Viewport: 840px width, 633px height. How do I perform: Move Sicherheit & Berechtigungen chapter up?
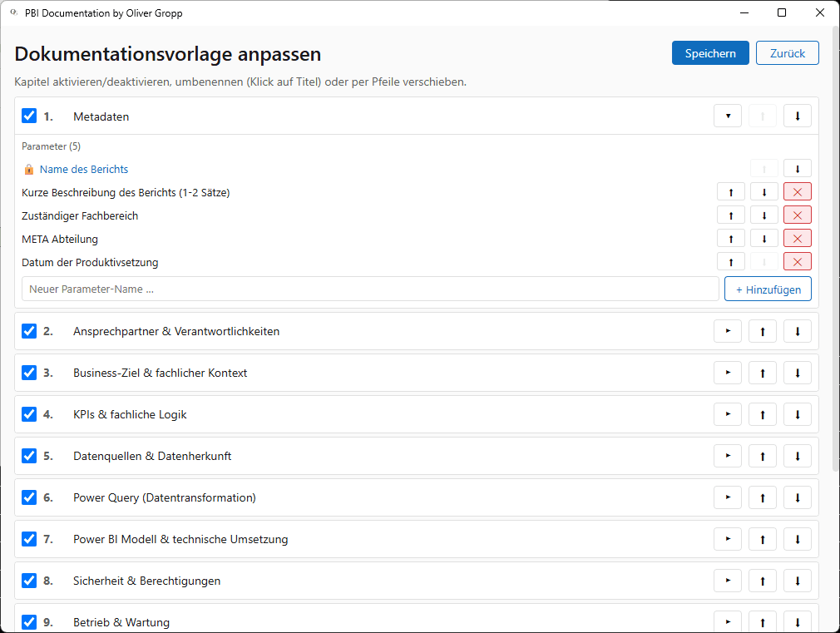[763, 581]
